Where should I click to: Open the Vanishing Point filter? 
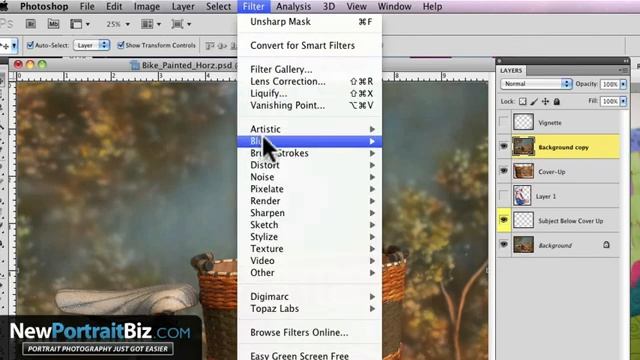coord(309,105)
